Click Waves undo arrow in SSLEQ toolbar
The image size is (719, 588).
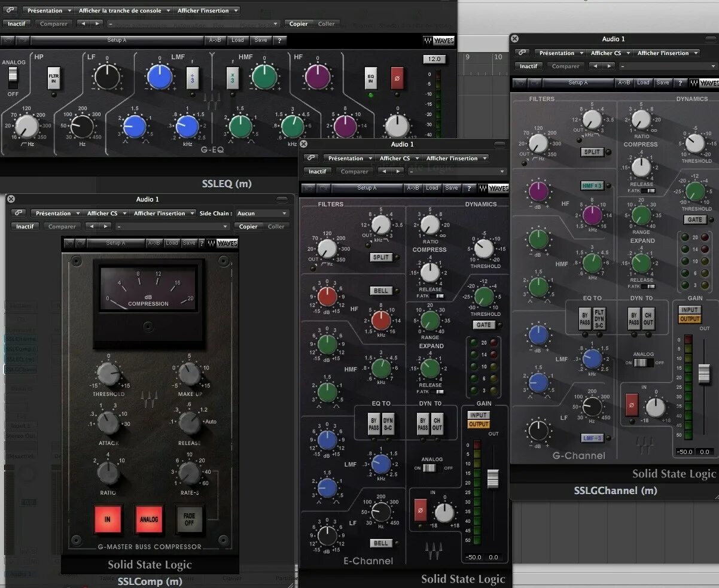8,40
